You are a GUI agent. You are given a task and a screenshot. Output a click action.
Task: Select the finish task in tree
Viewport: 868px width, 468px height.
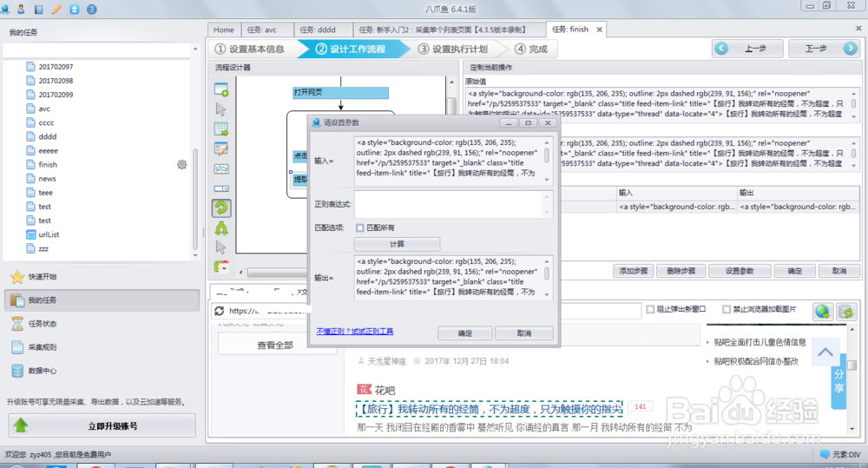48,164
